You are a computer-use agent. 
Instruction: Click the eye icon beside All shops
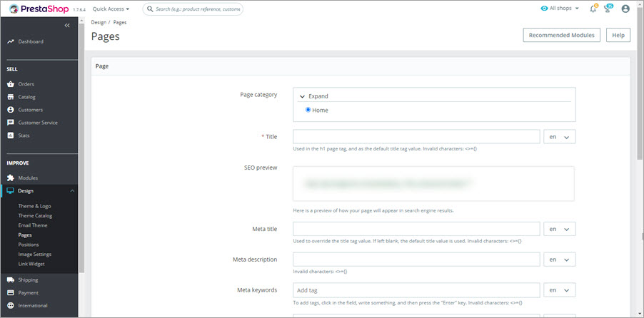click(545, 9)
